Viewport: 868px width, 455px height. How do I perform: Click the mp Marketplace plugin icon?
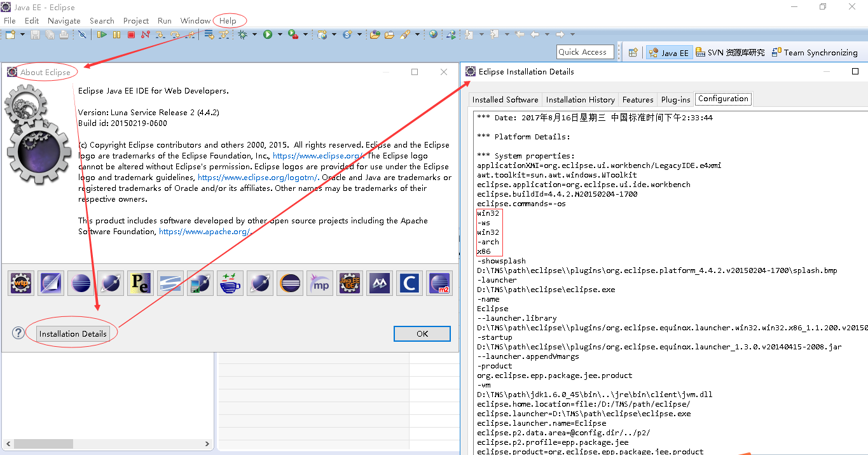click(x=319, y=283)
